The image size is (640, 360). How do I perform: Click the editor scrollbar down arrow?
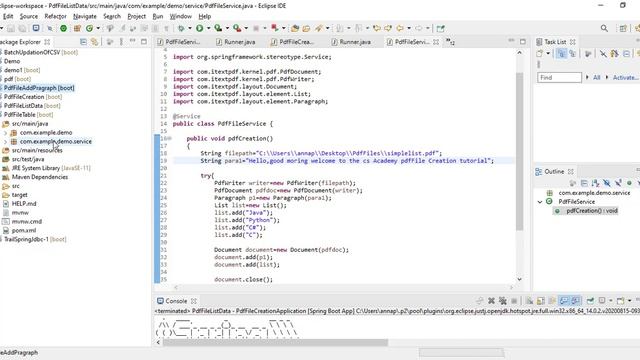[519, 280]
